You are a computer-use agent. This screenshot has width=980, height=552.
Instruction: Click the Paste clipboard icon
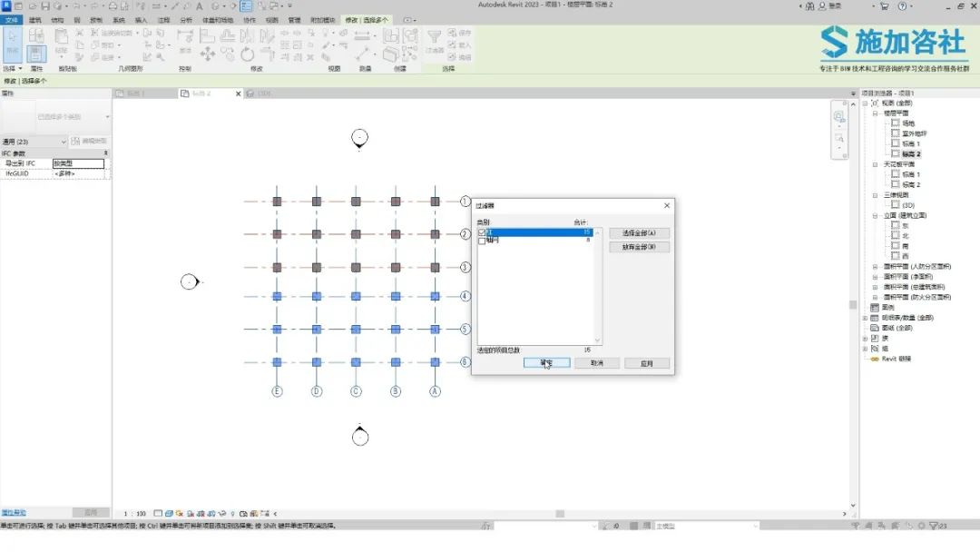tap(61, 37)
